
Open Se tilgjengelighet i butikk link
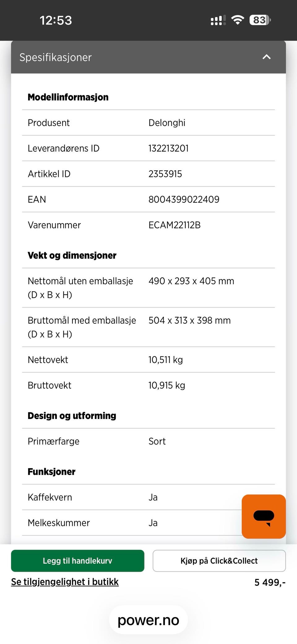[65, 582]
